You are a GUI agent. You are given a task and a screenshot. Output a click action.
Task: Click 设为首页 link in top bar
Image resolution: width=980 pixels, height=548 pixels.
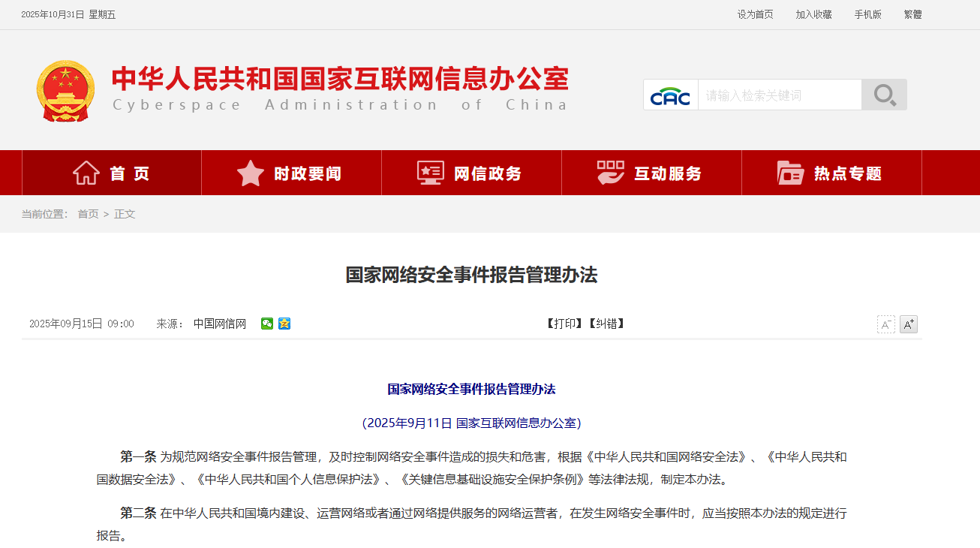[x=755, y=14]
